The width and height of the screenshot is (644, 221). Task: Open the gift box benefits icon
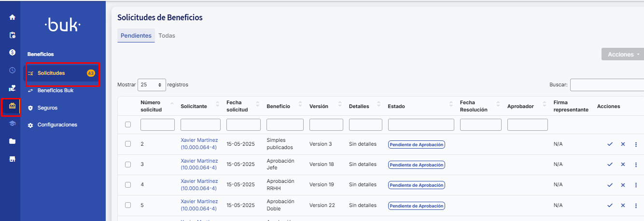(x=13, y=106)
